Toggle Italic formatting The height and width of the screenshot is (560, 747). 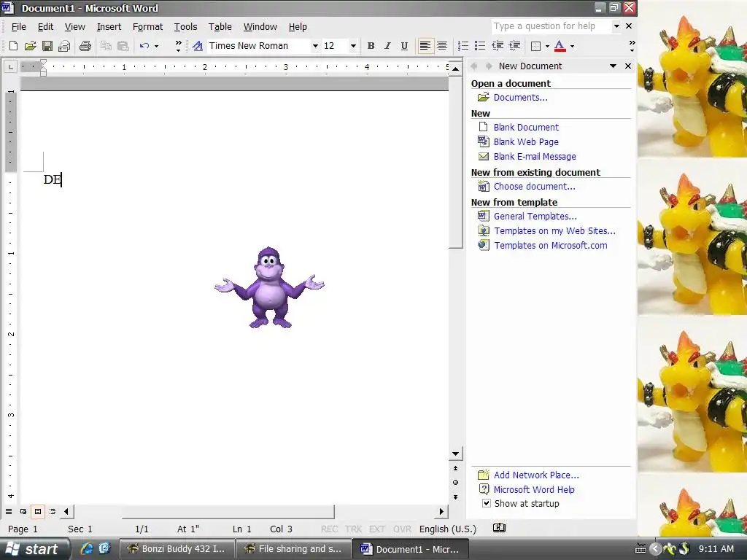(387, 46)
